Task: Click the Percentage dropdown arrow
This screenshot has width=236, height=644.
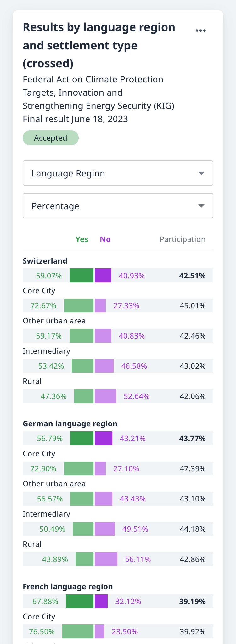Action: [201, 206]
